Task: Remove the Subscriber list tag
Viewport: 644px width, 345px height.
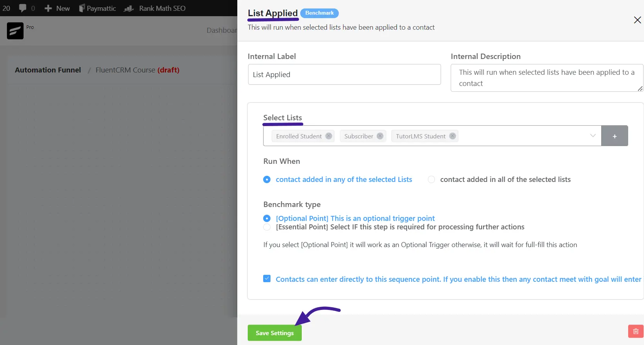Action: [380, 136]
